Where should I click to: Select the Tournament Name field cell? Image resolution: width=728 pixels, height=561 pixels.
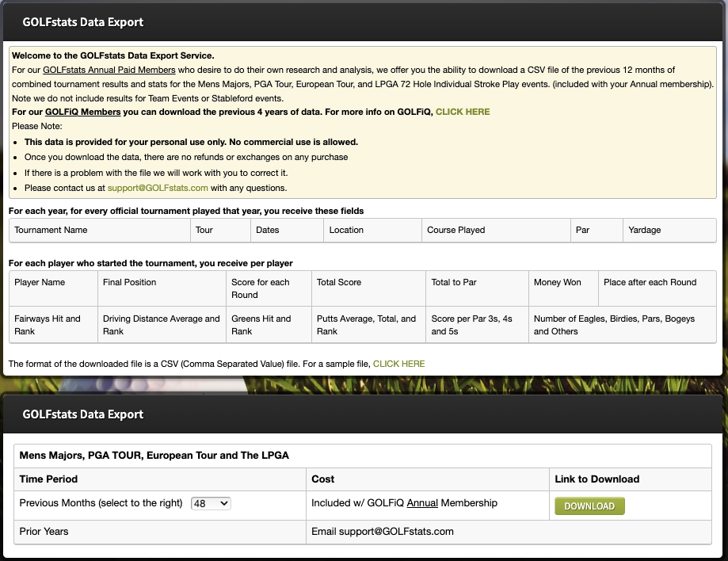click(100, 231)
